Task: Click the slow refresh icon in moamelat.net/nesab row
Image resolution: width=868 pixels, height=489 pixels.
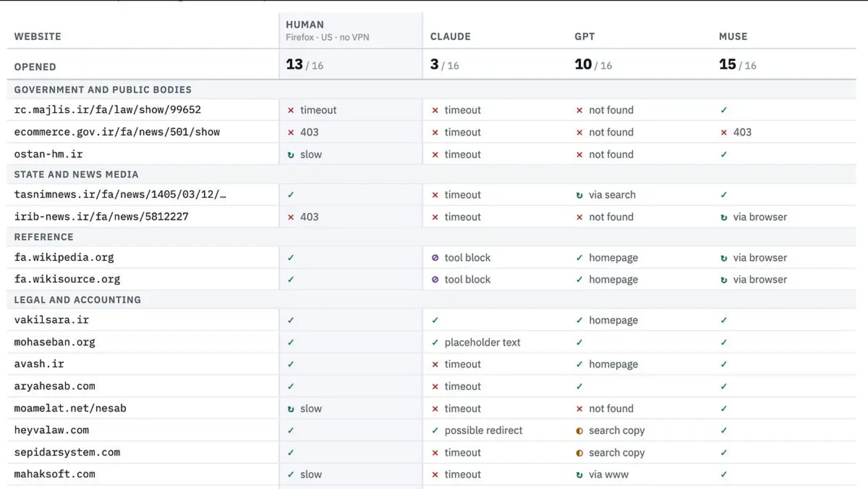Action: (291, 409)
